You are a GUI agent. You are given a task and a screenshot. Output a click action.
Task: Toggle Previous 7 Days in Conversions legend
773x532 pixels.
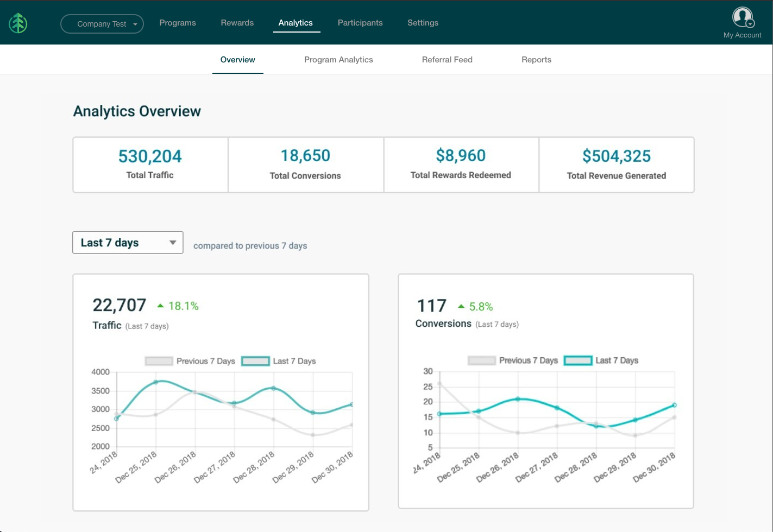coord(513,360)
